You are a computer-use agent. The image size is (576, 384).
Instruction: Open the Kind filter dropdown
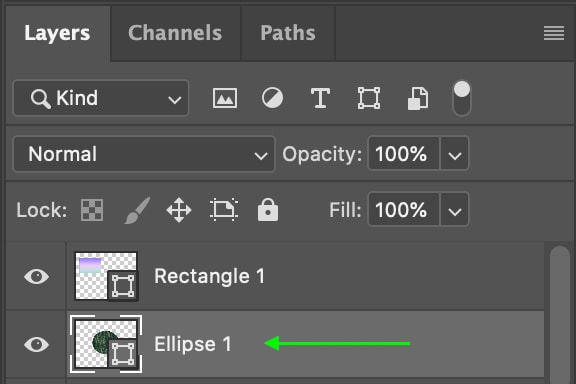click(x=101, y=98)
